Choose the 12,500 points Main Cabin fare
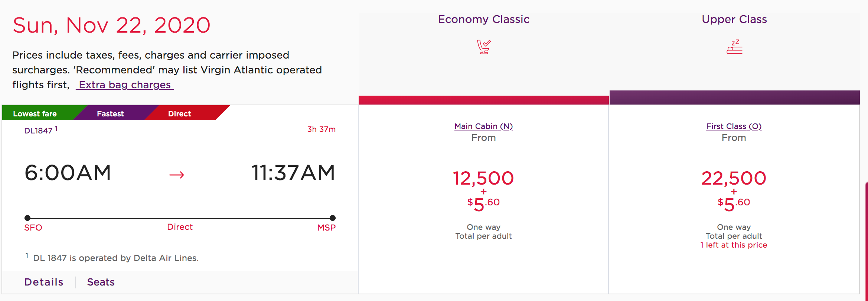The height and width of the screenshot is (301, 868). [483, 179]
